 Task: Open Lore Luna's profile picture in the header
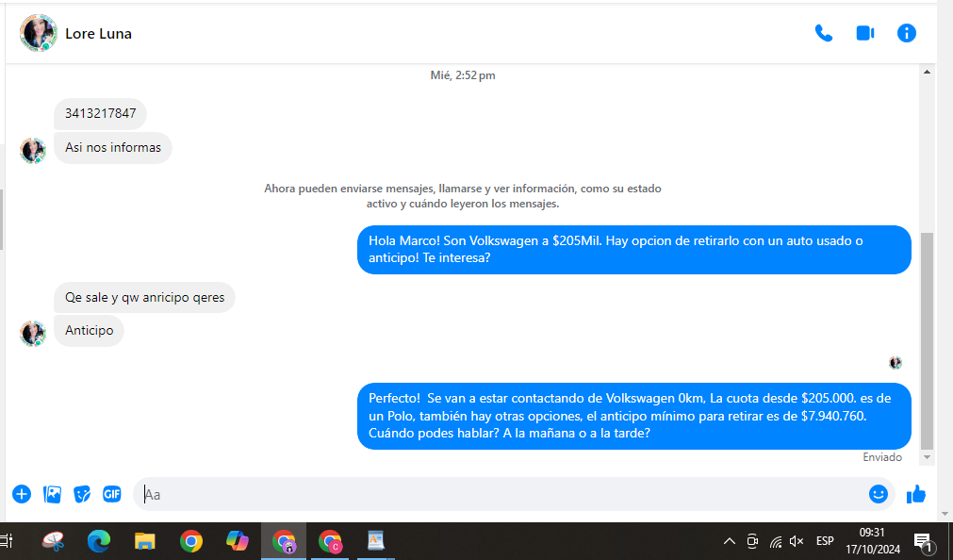point(39,33)
